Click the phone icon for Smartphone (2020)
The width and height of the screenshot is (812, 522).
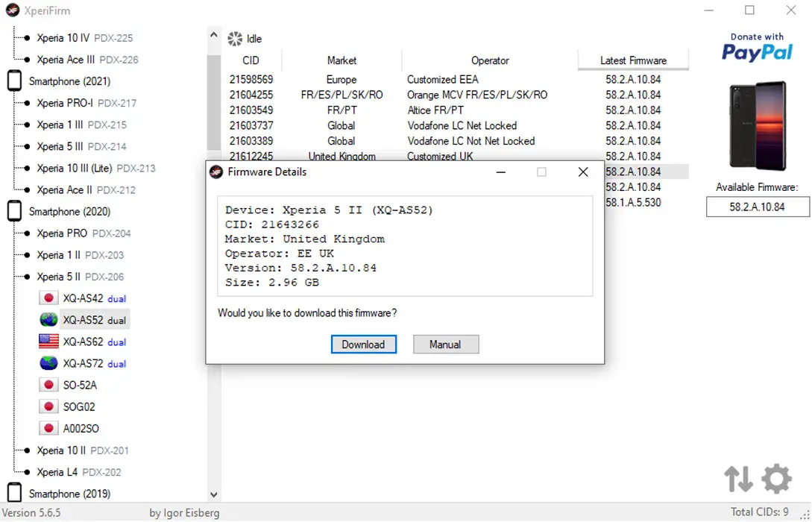14,212
